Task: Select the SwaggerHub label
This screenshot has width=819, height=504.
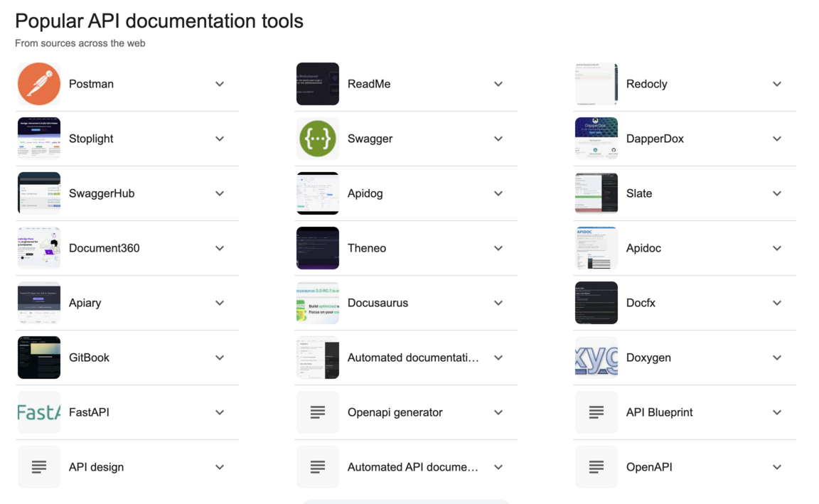Action: pyautogui.click(x=102, y=193)
